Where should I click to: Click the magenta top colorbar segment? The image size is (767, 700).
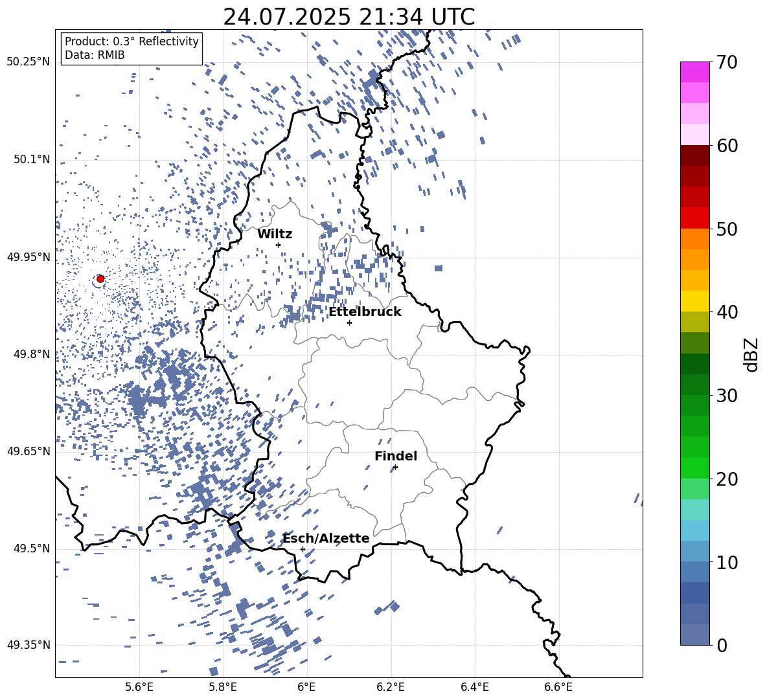(x=694, y=72)
